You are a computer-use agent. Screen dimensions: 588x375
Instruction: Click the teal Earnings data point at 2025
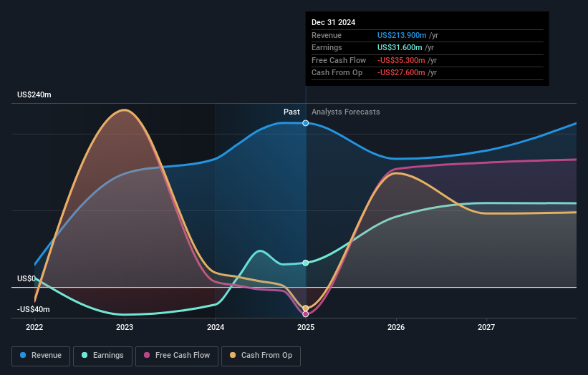[306, 263]
